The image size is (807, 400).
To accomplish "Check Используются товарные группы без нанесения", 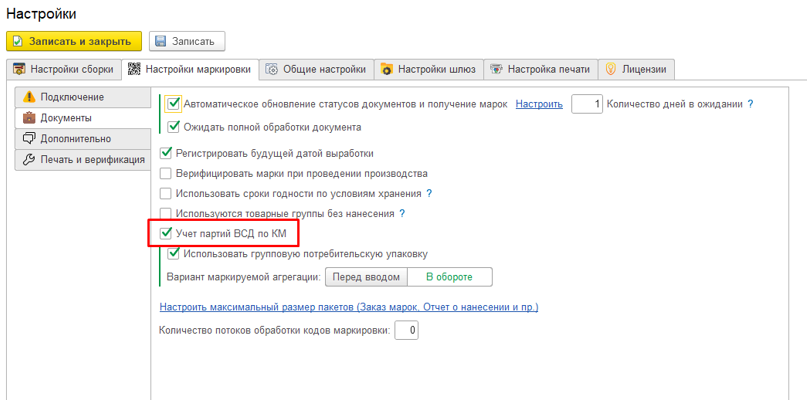I will (165, 213).
